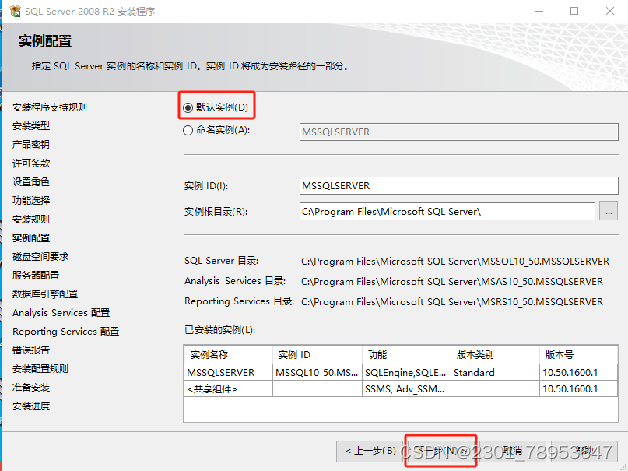Click the 版本类别 column header

click(495, 354)
